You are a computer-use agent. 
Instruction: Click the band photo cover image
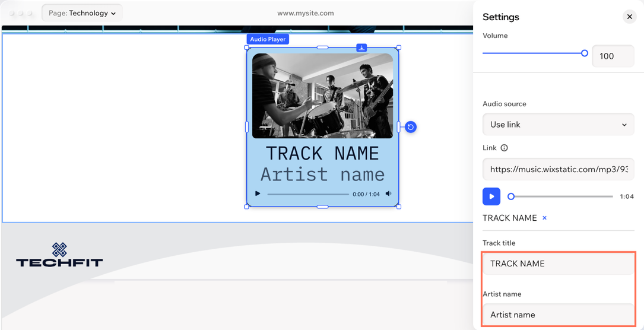(322, 96)
